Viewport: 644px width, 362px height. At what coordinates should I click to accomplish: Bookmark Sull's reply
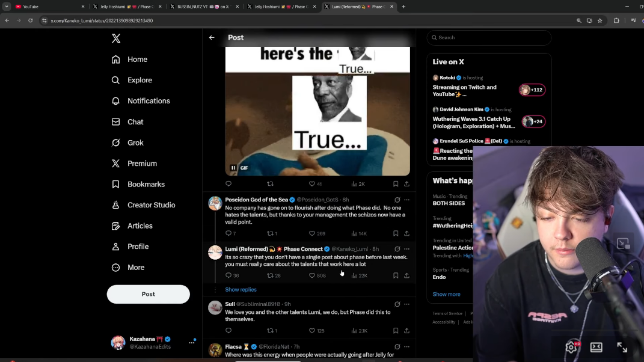click(396, 330)
